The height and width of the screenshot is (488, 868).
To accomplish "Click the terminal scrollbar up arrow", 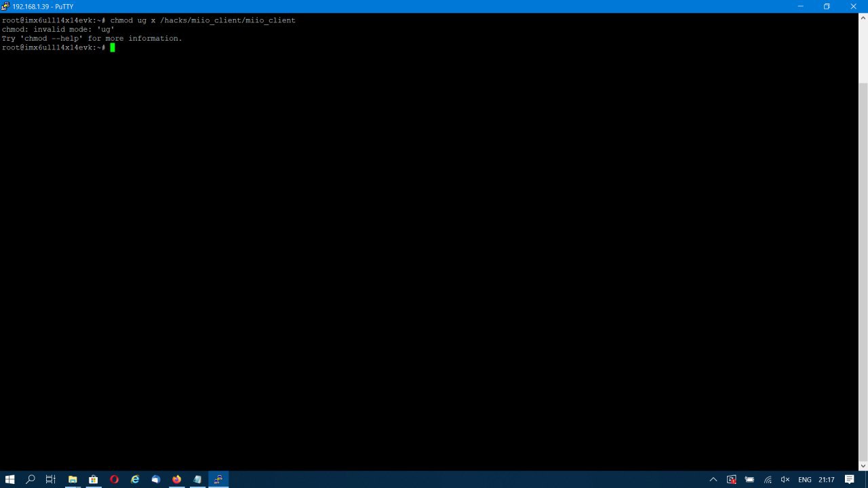I will pyautogui.click(x=863, y=19).
